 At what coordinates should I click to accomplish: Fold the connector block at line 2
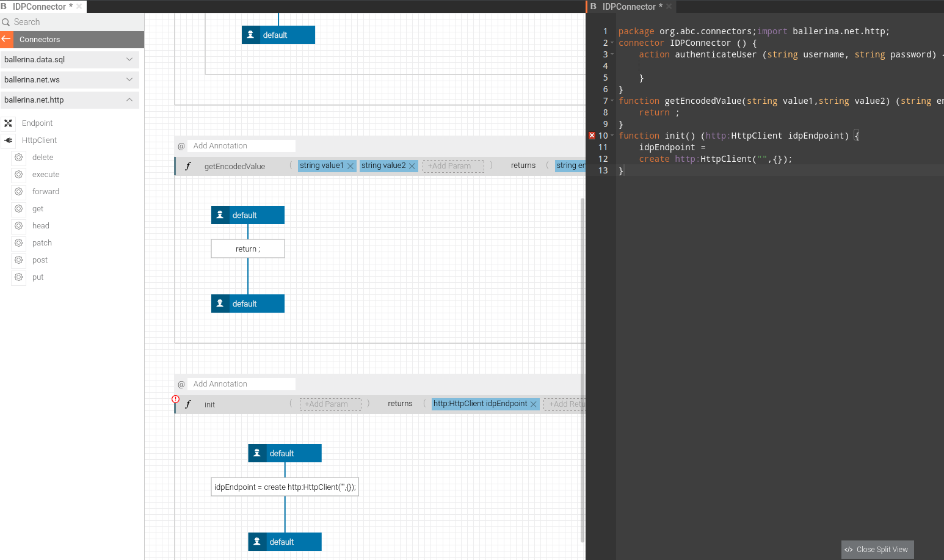[612, 43]
